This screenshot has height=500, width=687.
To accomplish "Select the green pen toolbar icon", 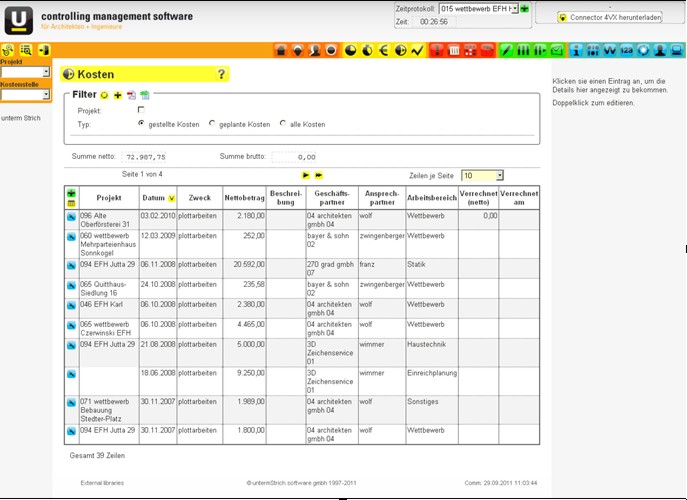I will [x=506, y=50].
